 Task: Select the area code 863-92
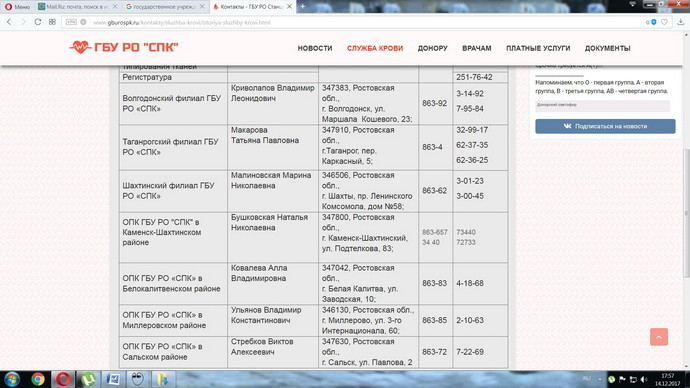click(x=434, y=103)
